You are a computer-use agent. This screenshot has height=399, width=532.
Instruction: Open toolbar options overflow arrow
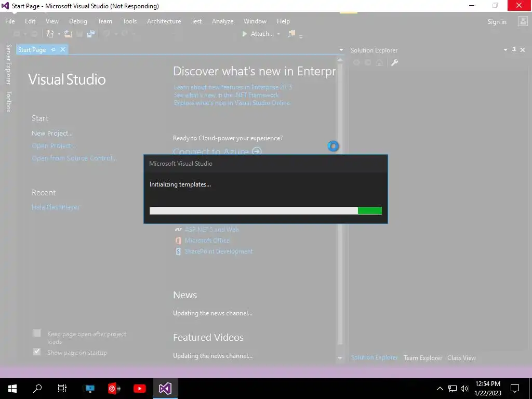[x=301, y=36]
